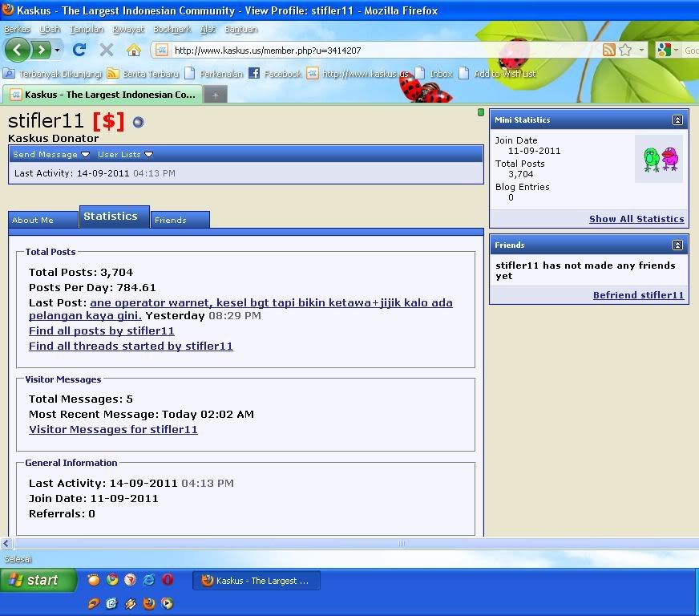Launch Opera from quick launch
This screenshot has height=616, width=699.
(x=168, y=579)
